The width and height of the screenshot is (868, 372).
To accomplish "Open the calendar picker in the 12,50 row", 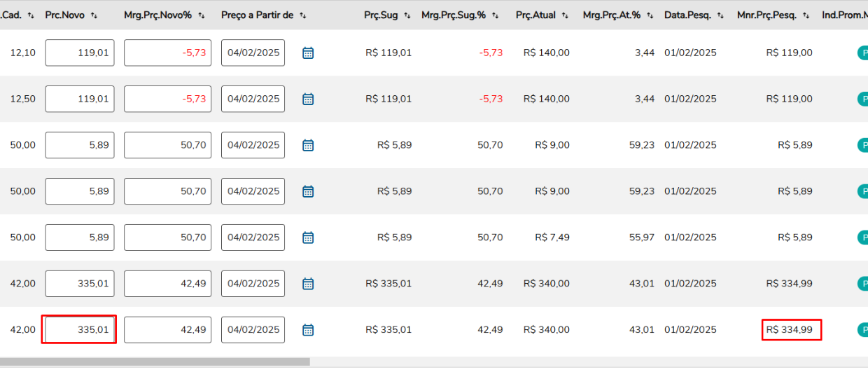I will (308, 99).
